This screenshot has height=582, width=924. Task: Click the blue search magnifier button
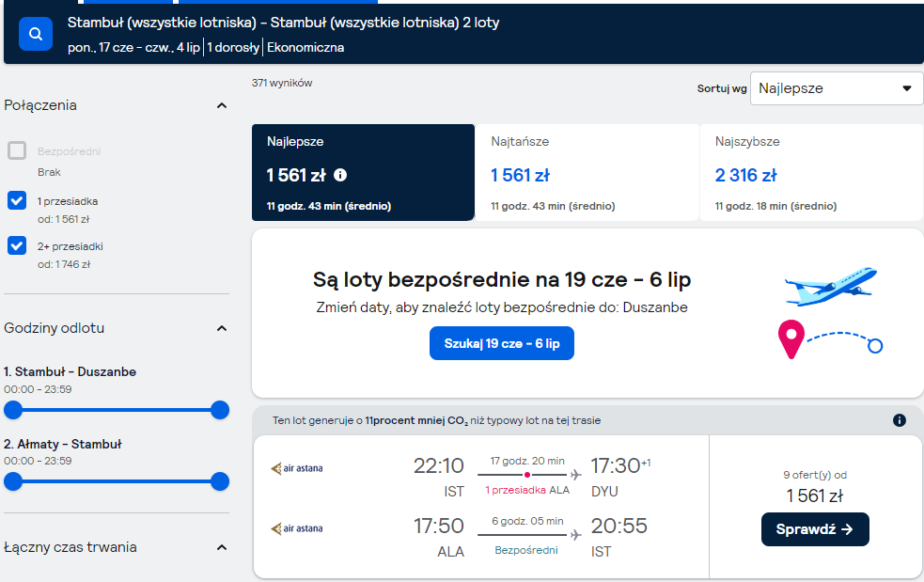click(x=36, y=34)
